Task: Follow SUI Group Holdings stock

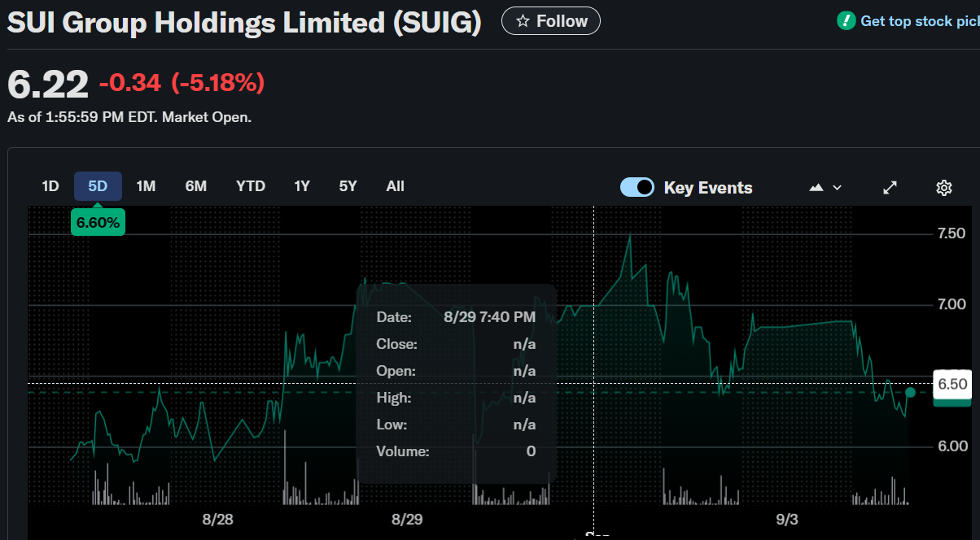Action: (x=551, y=21)
